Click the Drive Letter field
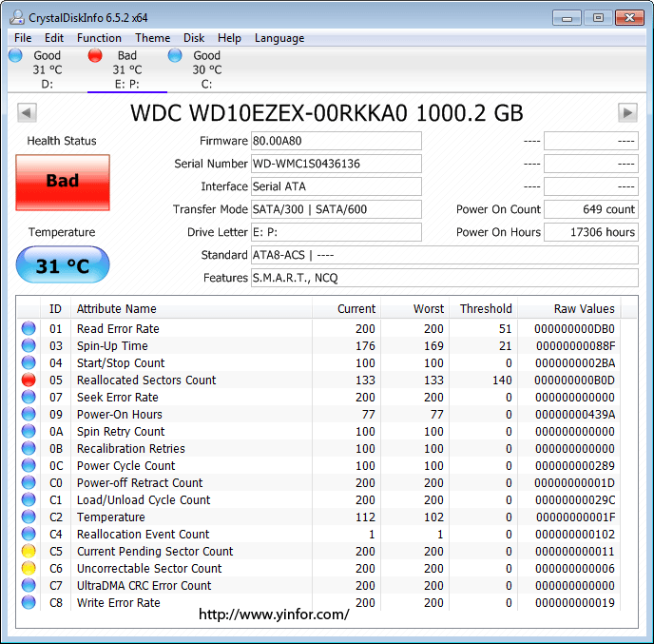The image size is (654, 644). tap(337, 232)
